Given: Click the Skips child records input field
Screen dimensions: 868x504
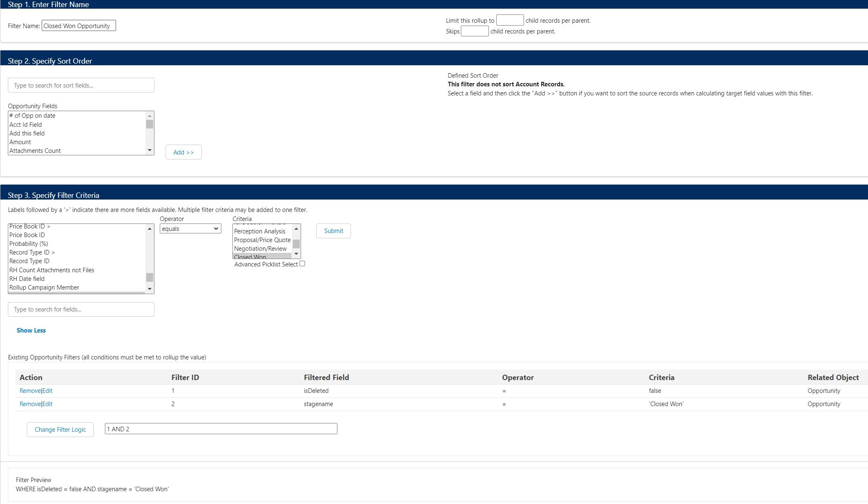Looking at the screenshot, I should click(x=474, y=31).
